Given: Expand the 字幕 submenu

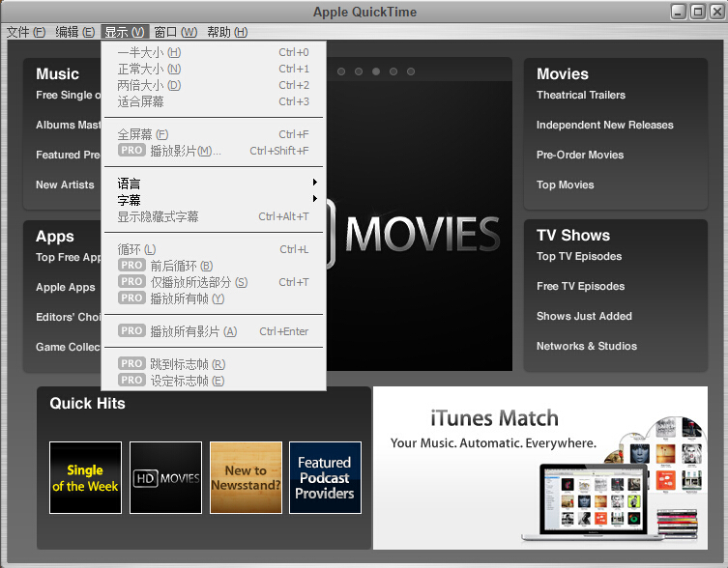Looking at the screenshot, I should pos(214,200).
